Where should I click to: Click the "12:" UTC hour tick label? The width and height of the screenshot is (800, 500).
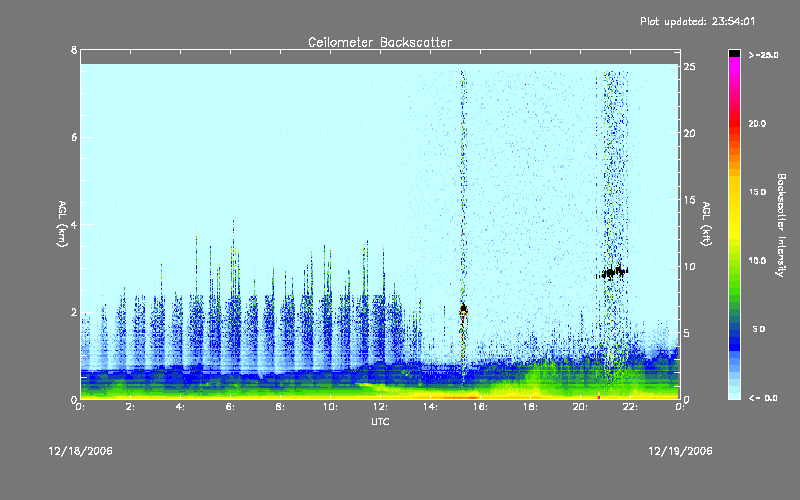tap(380, 407)
